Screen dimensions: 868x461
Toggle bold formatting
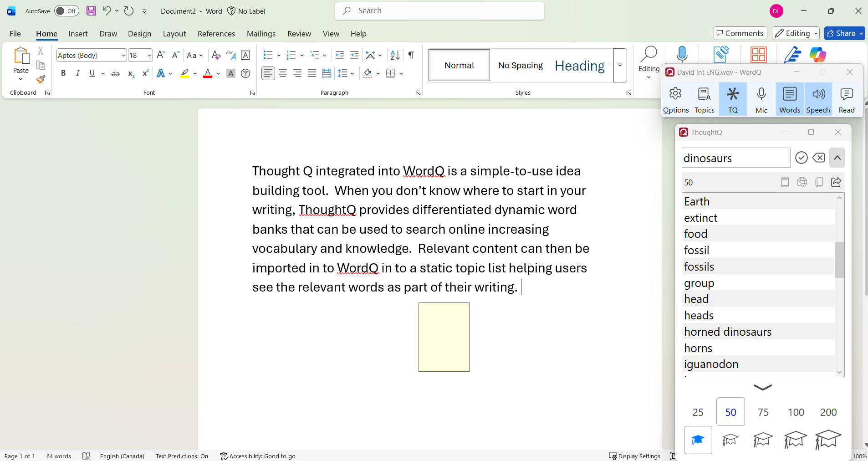point(63,73)
